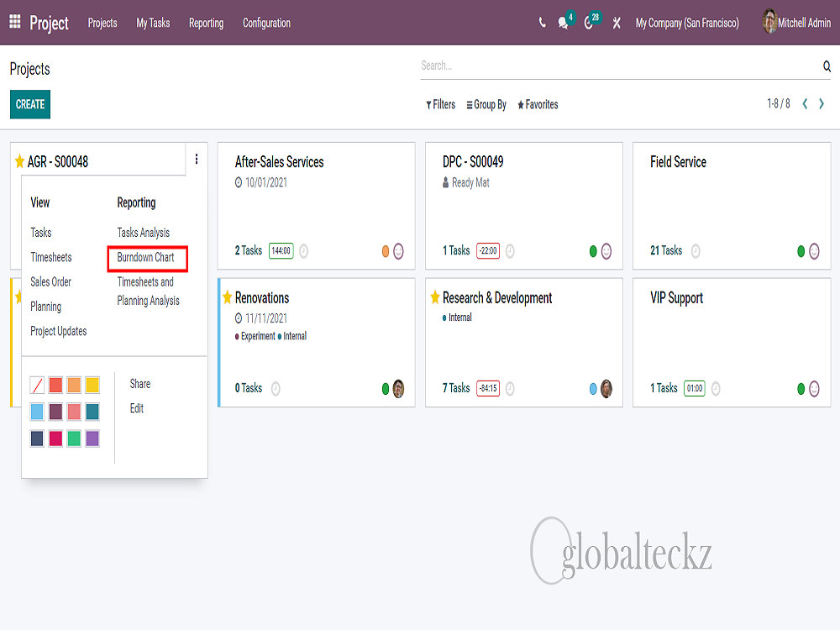This screenshot has width=840, height=630.
Task: Click the Search input field
Action: (619, 66)
